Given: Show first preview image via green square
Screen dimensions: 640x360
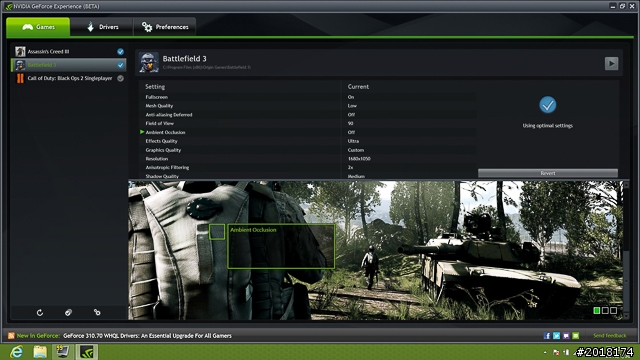Looking at the screenshot, I should tap(597, 311).
